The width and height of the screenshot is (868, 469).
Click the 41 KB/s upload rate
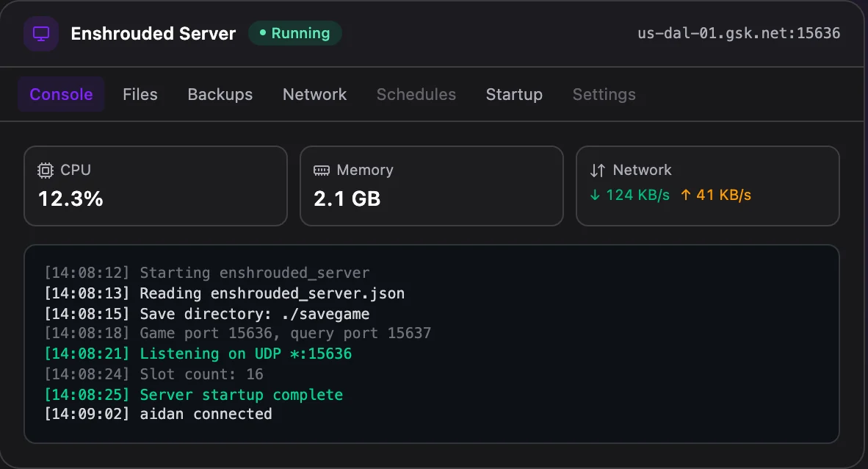723,195
